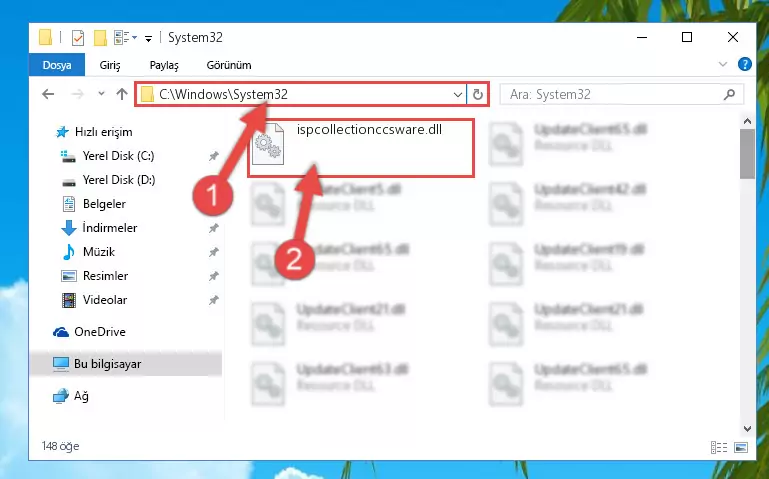Screen dimensions: 769x479
Task: Select Hızlı erişim in navigation pane
Action: click(x=103, y=132)
